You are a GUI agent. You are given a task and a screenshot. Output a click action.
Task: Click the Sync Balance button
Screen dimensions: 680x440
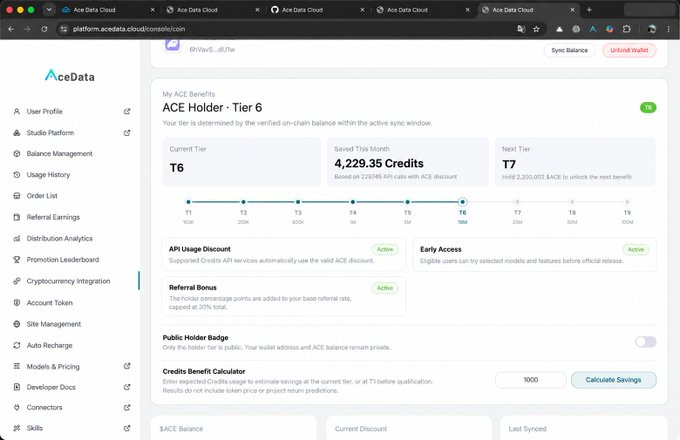tap(569, 50)
